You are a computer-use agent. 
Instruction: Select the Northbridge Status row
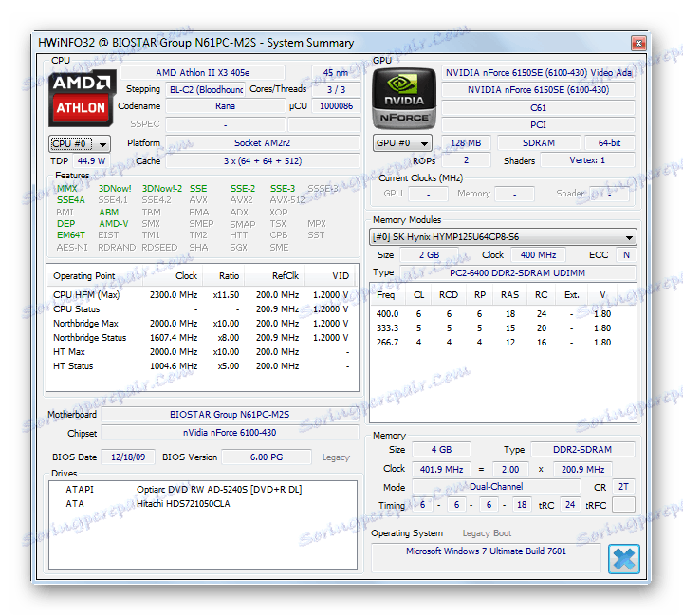[x=201, y=338]
